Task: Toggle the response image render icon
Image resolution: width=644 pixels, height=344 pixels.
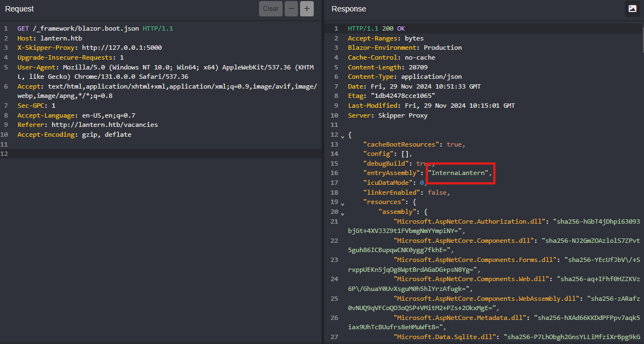Action: (x=633, y=9)
